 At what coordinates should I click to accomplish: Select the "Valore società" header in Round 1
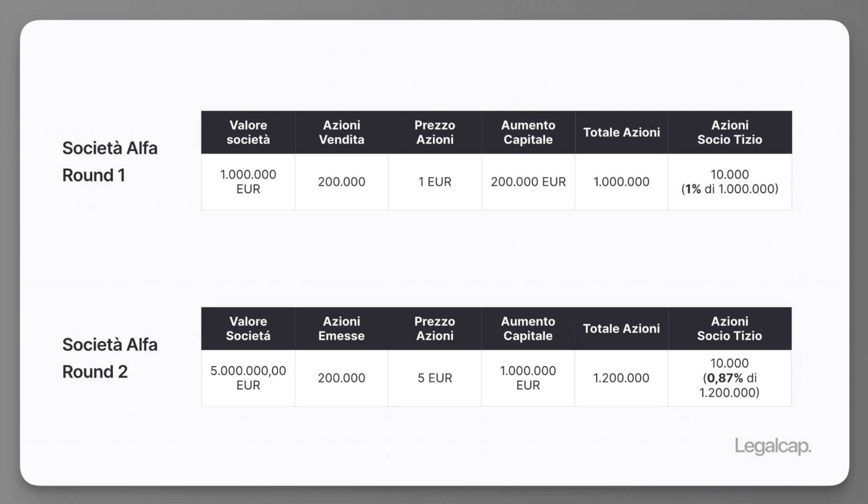coord(248,132)
